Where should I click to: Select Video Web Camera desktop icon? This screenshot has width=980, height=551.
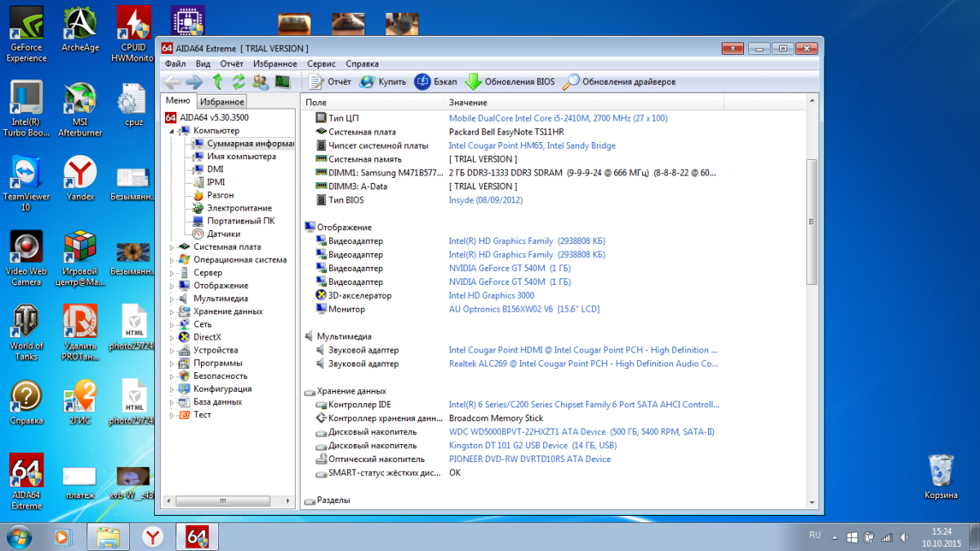[26, 259]
